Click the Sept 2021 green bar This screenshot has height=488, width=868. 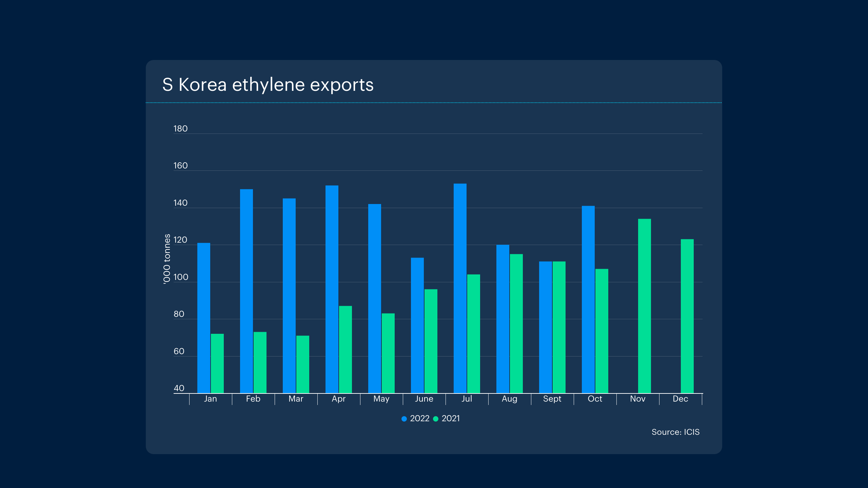(559, 327)
